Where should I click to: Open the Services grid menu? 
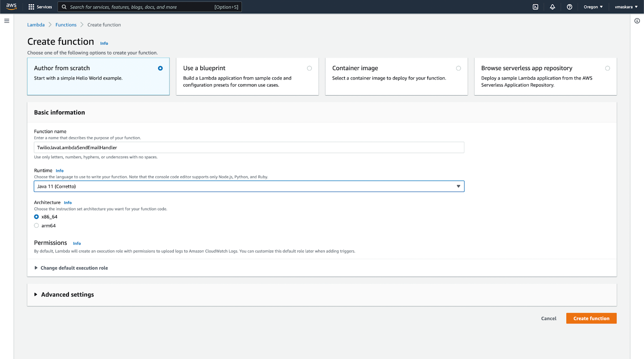pyautogui.click(x=40, y=7)
